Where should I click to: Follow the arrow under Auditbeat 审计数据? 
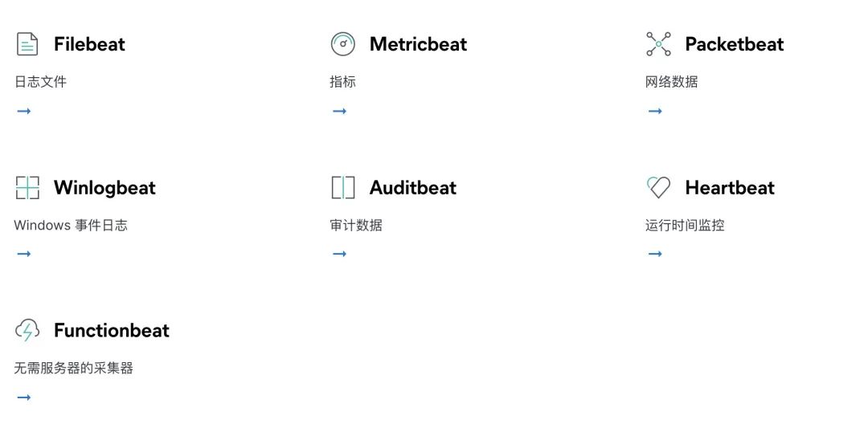pyautogui.click(x=339, y=254)
